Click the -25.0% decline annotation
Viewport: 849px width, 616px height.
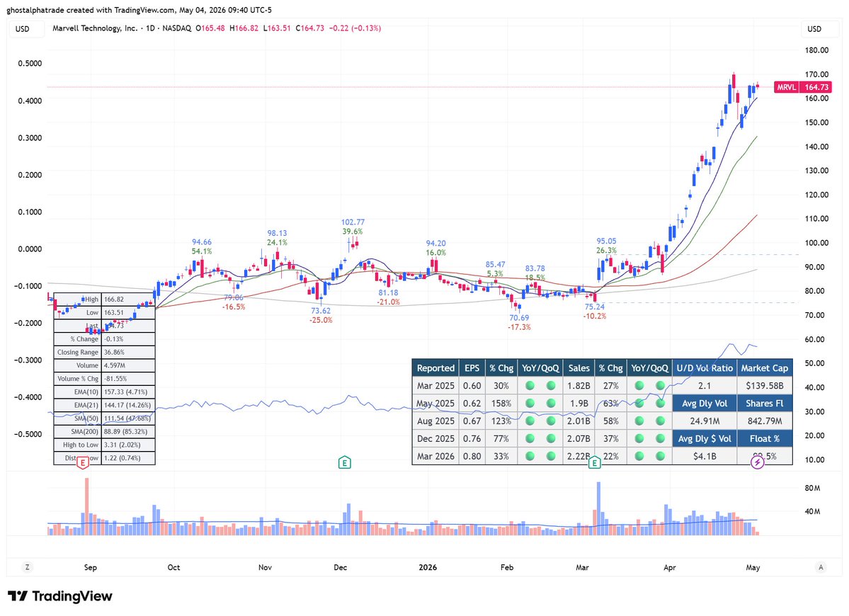[321, 320]
